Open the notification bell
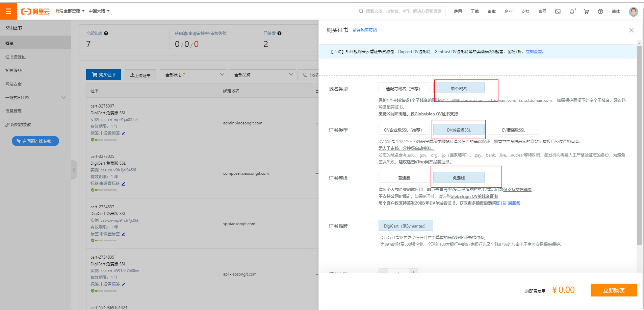644x310 pixels. (572, 11)
